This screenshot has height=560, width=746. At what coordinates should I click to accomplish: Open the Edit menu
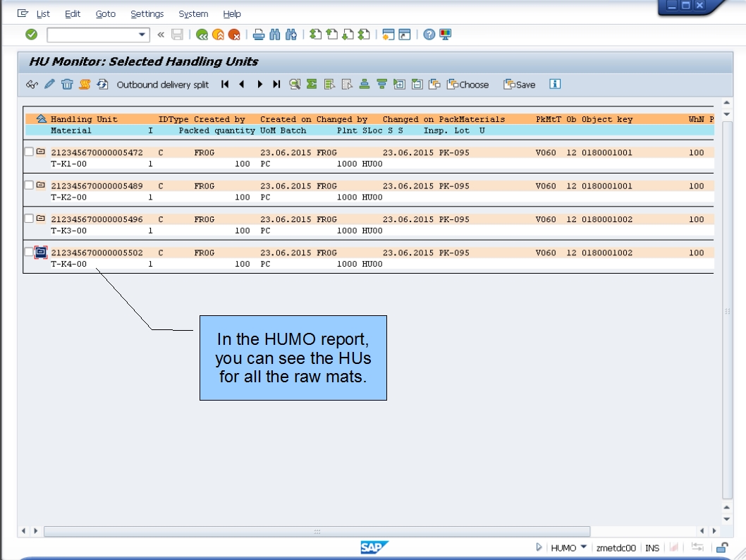pos(73,14)
